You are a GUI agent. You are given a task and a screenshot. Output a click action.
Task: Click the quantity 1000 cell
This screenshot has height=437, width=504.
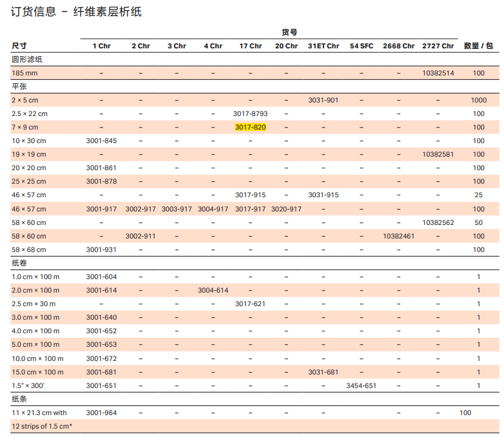[x=478, y=101]
